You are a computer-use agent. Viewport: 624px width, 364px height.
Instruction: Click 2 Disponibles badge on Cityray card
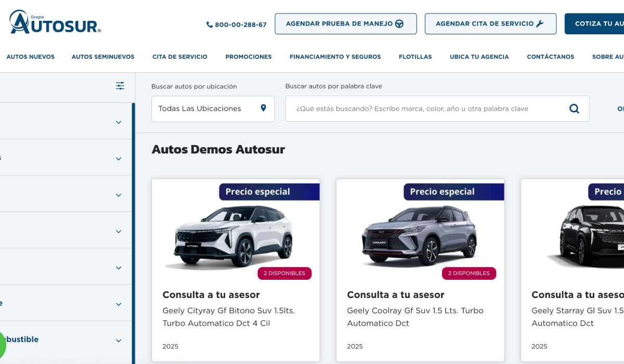point(284,273)
